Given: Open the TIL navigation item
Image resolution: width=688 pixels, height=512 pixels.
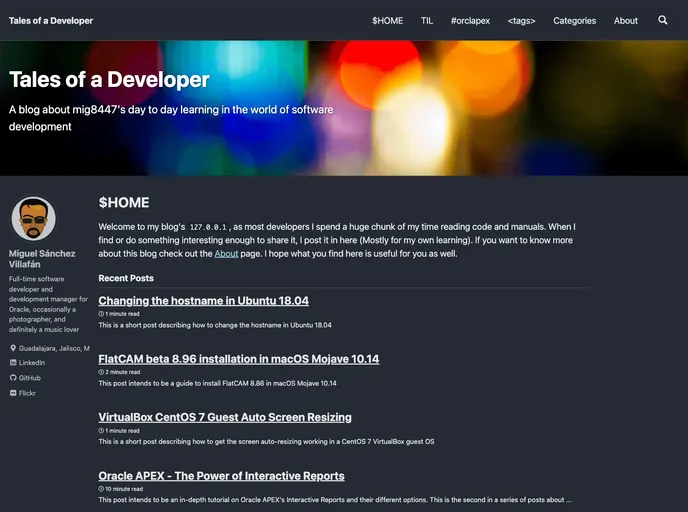Looking at the screenshot, I should pyautogui.click(x=427, y=20).
